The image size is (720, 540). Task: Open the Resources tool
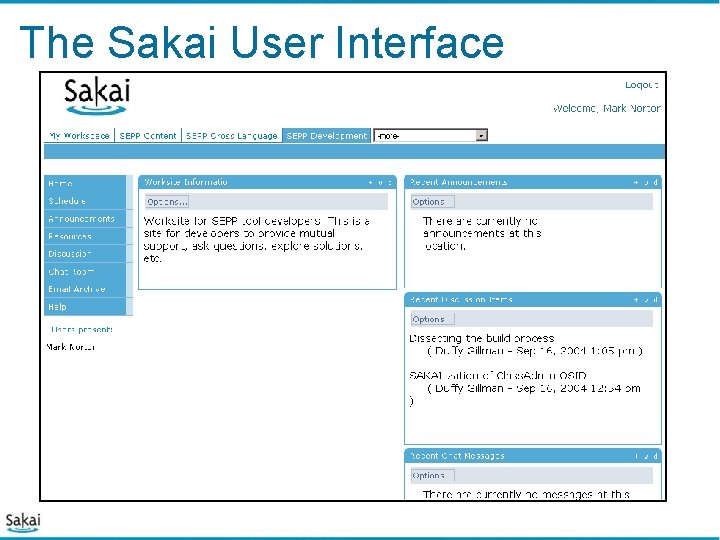coord(85,236)
